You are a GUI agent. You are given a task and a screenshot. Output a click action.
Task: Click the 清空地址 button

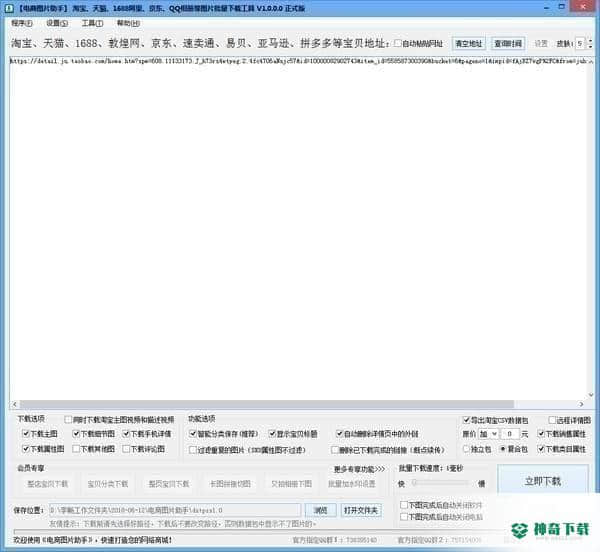pyautogui.click(x=469, y=43)
